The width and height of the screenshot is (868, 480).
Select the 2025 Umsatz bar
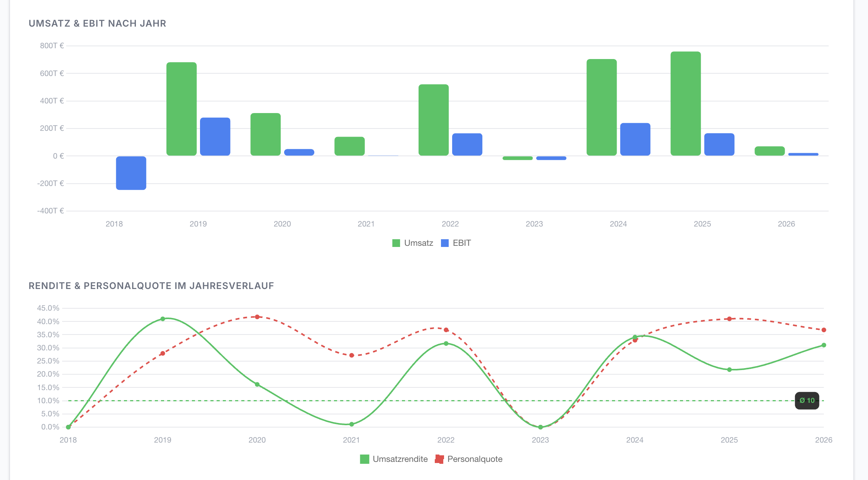(x=686, y=103)
